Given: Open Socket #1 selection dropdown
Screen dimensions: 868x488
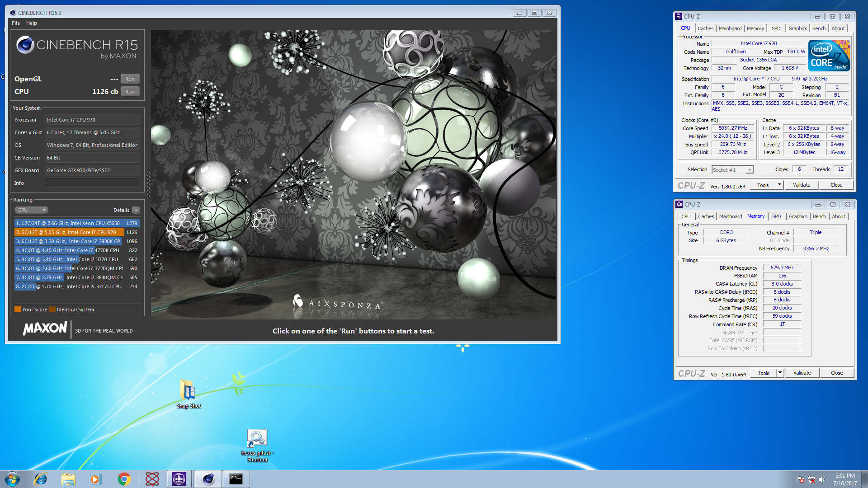Looking at the screenshot, I should (x=732, y=170).
